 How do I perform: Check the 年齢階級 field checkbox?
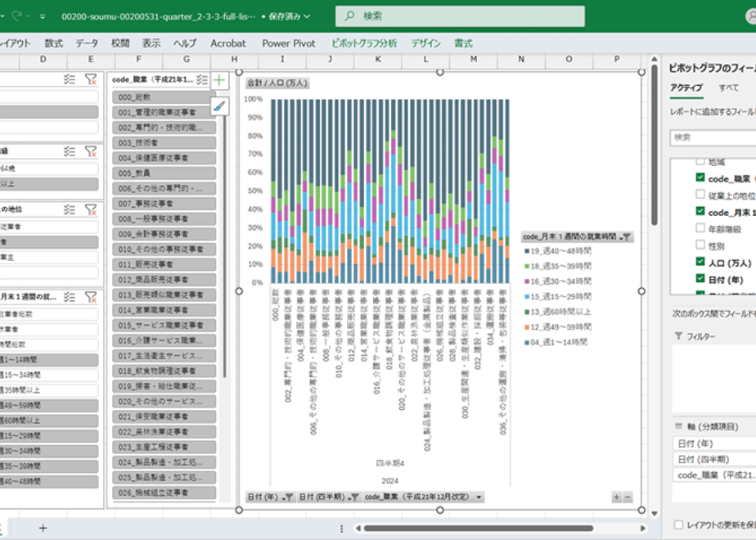[x=700, y=227]
